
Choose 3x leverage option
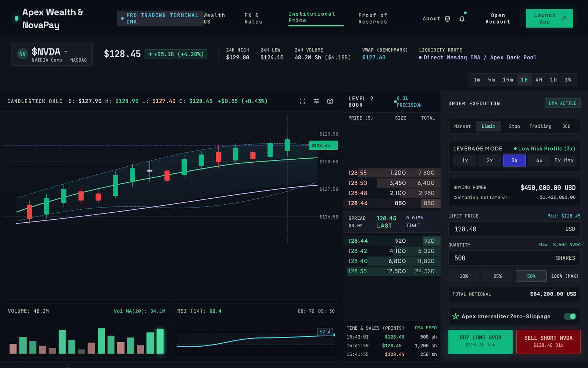point(514,160)
